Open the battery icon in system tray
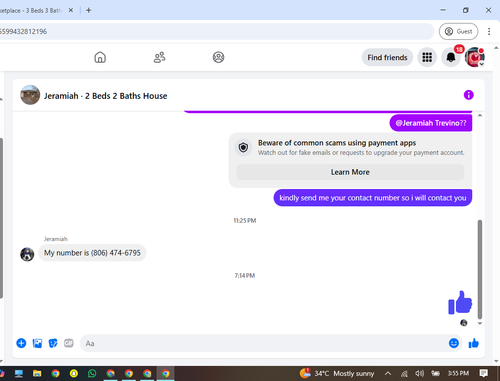This screenshot has height=381, width=500. click(x=435, y=373)
